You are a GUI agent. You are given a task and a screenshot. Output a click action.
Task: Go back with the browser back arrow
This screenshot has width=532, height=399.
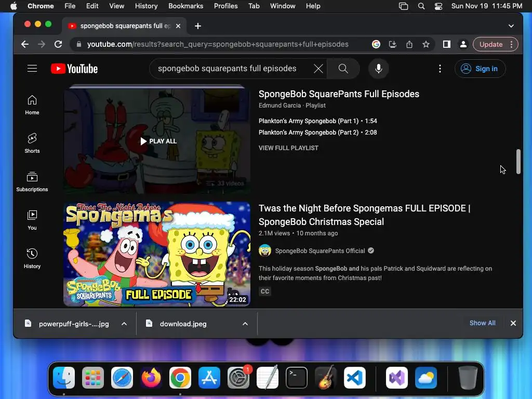pyautogui.click(x=25, y=44)
